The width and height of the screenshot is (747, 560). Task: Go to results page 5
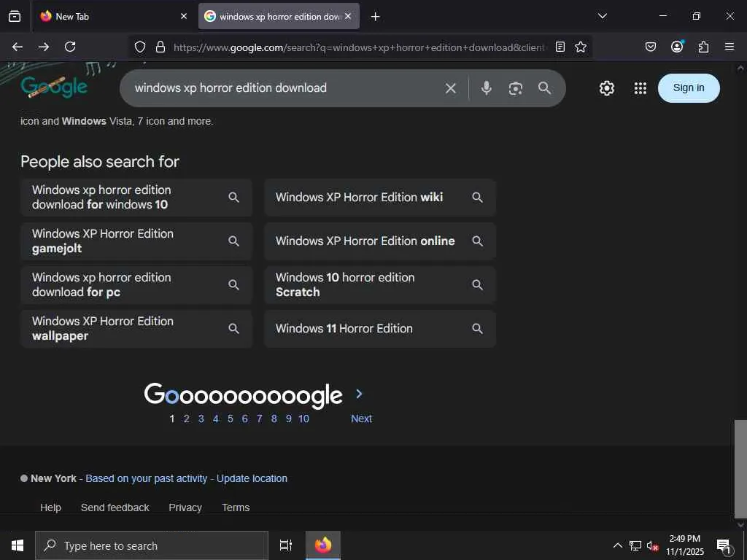(x=230, y=419)
